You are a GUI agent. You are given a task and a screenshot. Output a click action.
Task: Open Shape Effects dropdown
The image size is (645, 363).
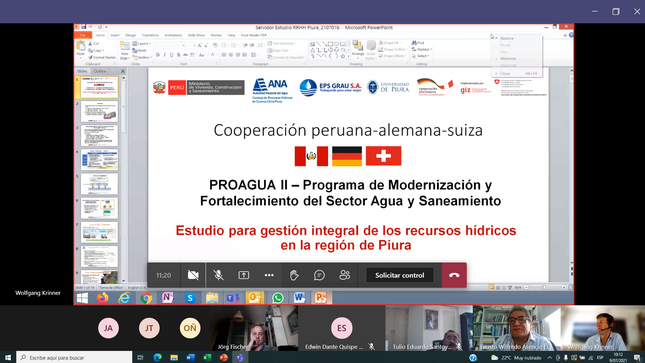(392, 56)
